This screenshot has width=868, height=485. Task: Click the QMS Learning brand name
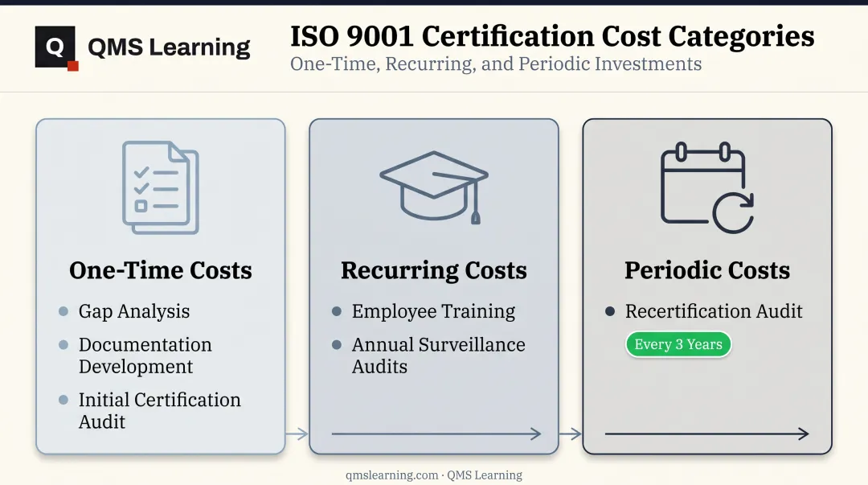(x=169, y=47)
